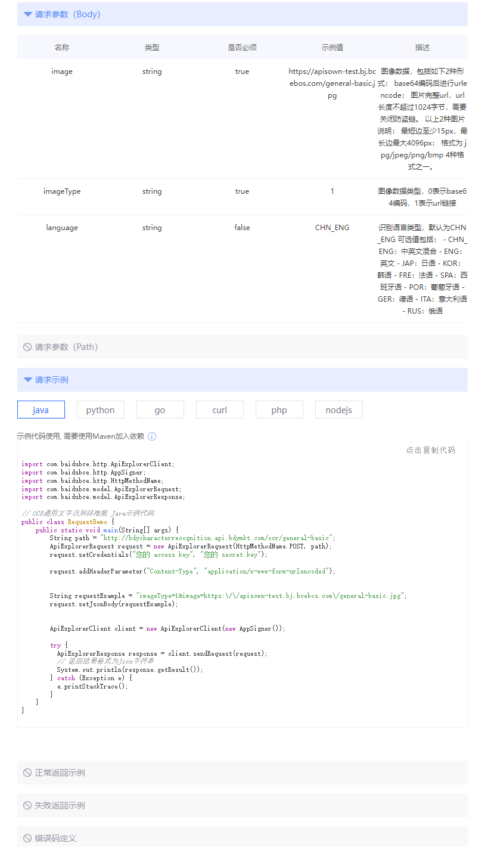Click the e.printStackTrace code line

pos(92,686)
